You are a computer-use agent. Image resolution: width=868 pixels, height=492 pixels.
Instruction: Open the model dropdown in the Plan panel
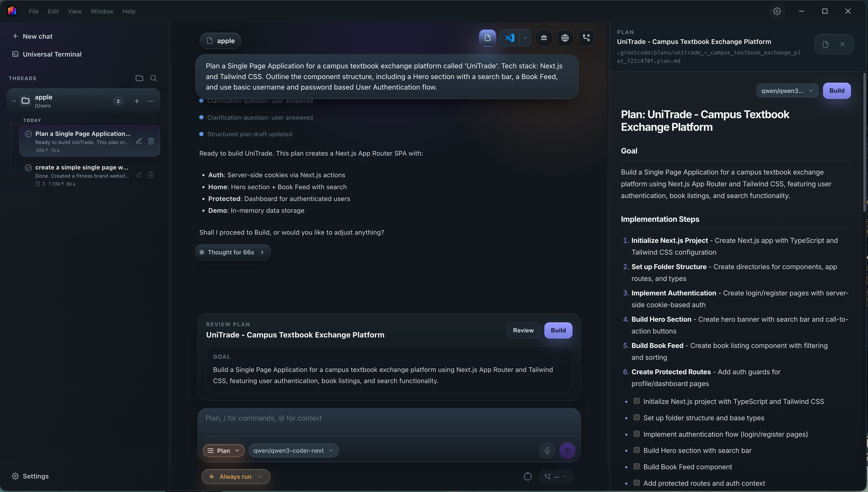click(x=787, y=91)
